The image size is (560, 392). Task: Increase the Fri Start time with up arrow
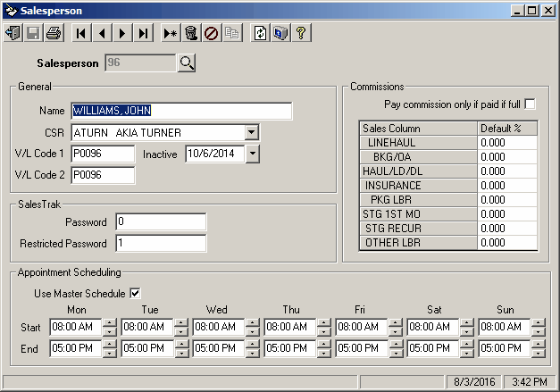point(396,323)
